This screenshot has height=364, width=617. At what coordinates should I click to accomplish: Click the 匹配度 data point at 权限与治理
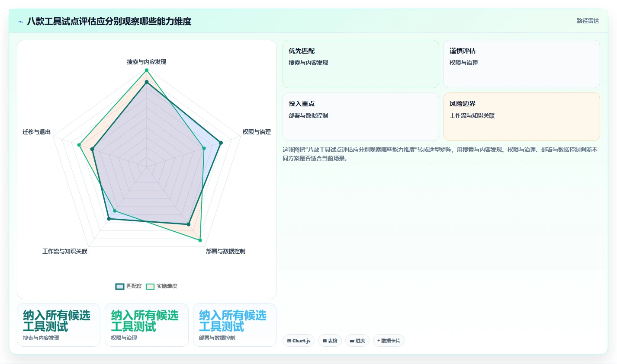point(221,143)
